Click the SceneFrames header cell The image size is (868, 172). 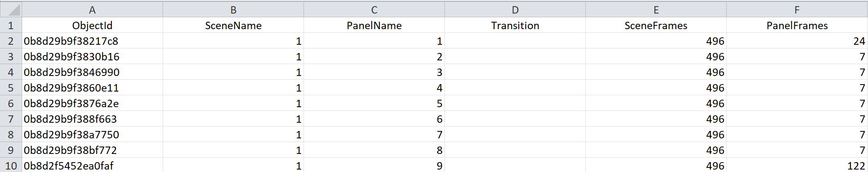tap(656, 25)
